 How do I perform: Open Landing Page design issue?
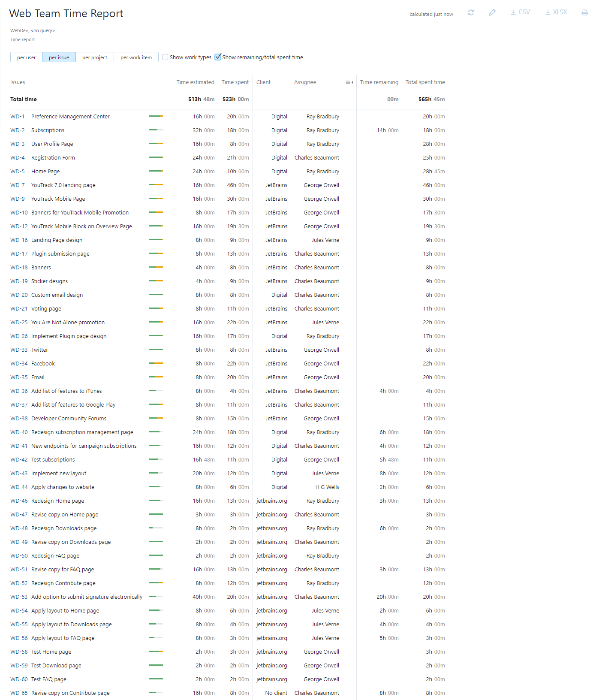click(x=57, y=240)
